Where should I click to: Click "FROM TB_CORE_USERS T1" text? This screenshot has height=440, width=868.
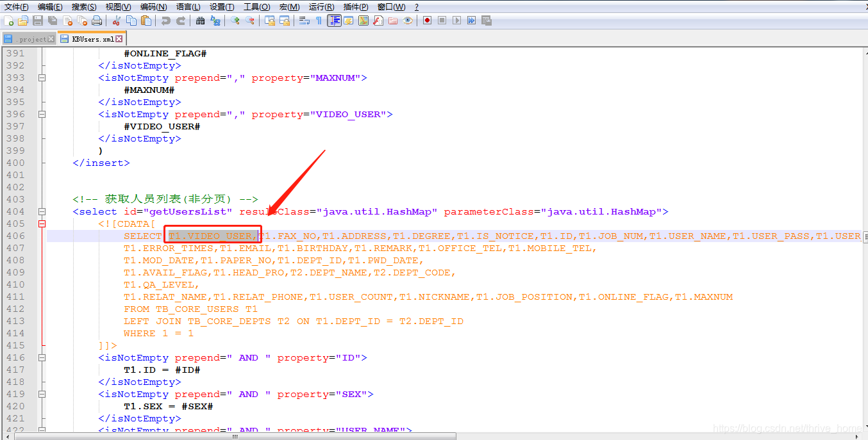190,309
